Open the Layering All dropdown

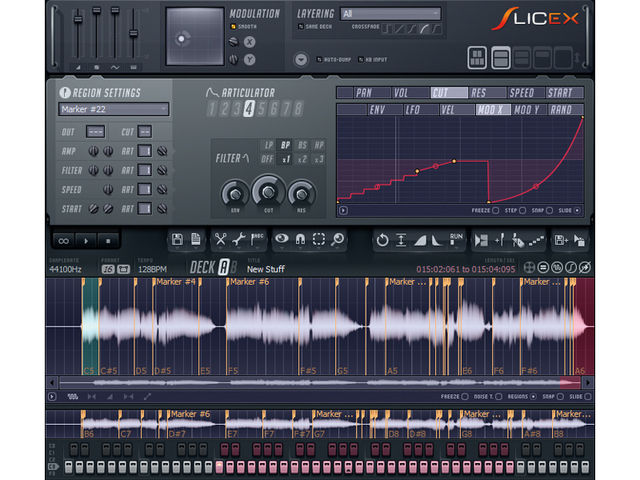(x=391, y=14)
